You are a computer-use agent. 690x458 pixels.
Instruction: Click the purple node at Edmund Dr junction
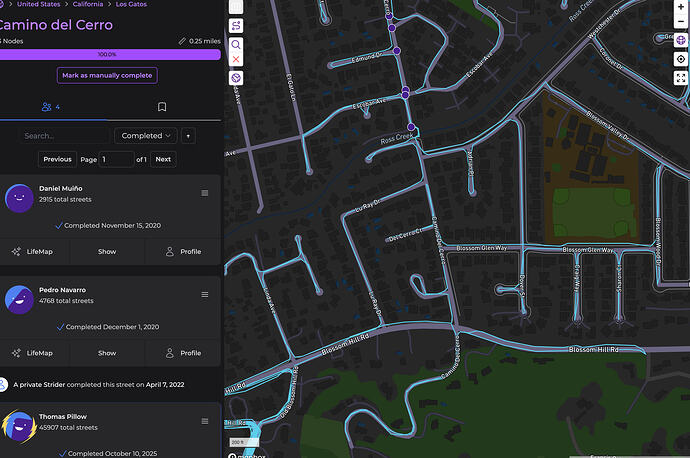tap(396, 51)
